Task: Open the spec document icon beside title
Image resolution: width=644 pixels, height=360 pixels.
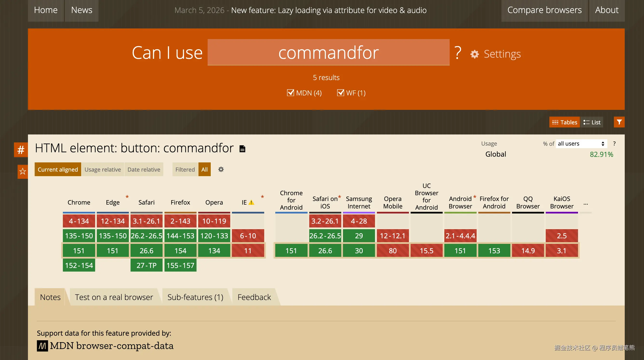Action: tap(242, 149)
